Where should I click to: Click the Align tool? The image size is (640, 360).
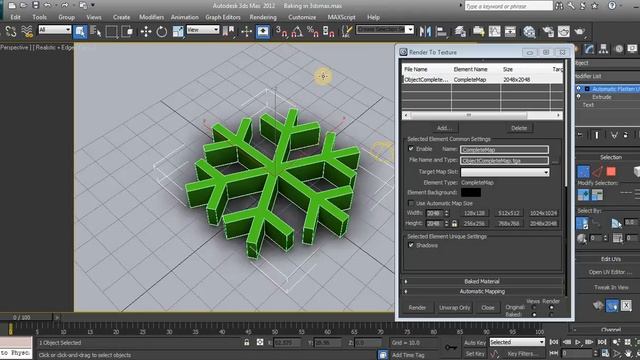(441, 31)
